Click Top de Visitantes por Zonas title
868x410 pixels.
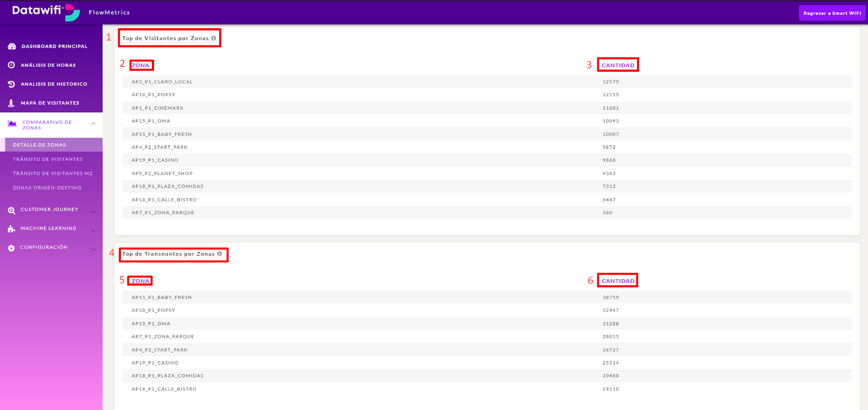tap(165, 38)
